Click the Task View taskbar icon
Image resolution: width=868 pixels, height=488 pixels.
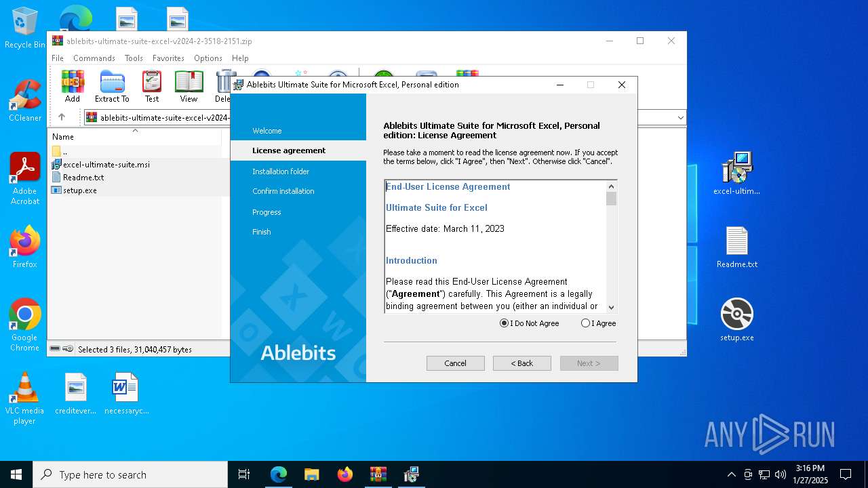(x=244, y=474)
